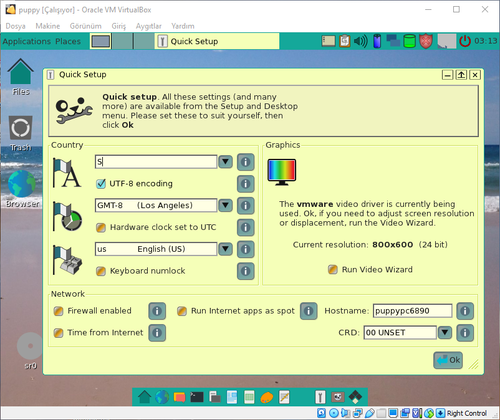This screenshot has width=500, height=420.
Task: Open the volume speaker icon in top panel
Action: pos(361,41)
